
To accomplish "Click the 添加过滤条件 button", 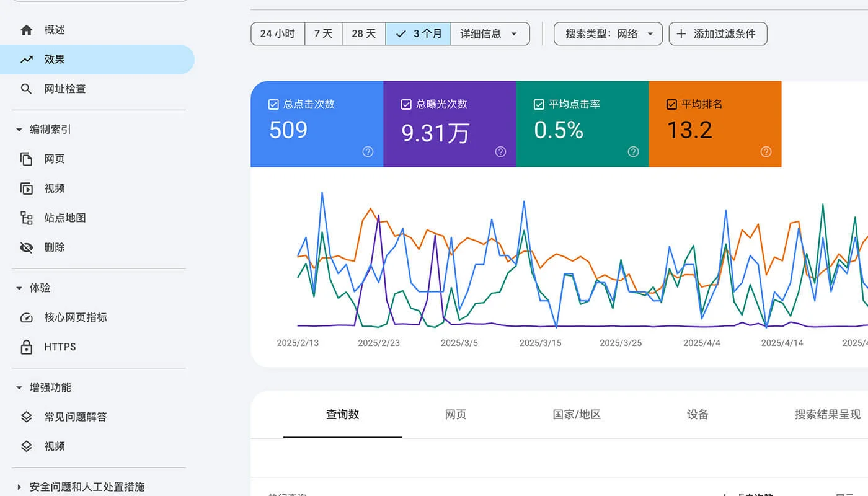I will click(x=718, y=33).
